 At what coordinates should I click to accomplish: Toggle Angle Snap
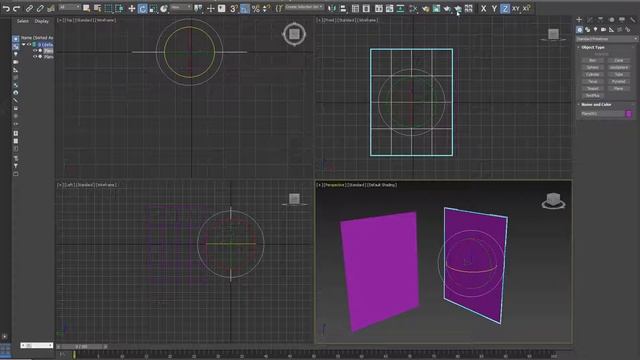click(245, 9)
